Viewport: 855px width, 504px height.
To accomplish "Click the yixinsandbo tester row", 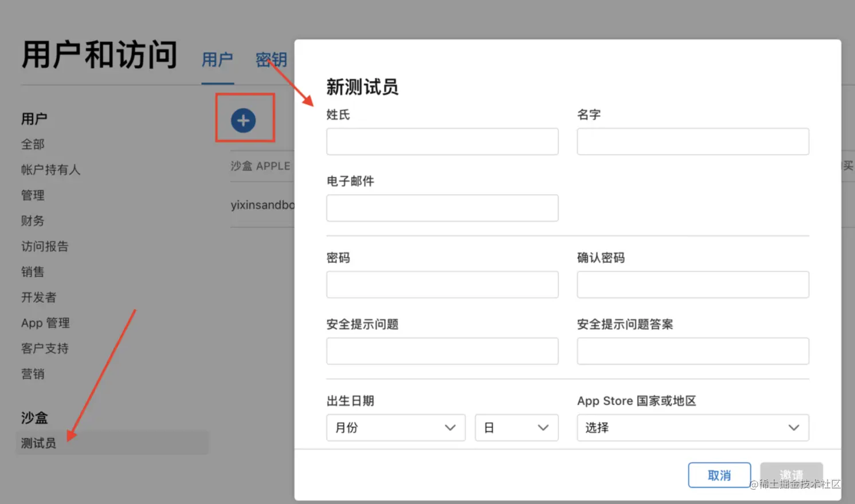I will tap(262, 205).
